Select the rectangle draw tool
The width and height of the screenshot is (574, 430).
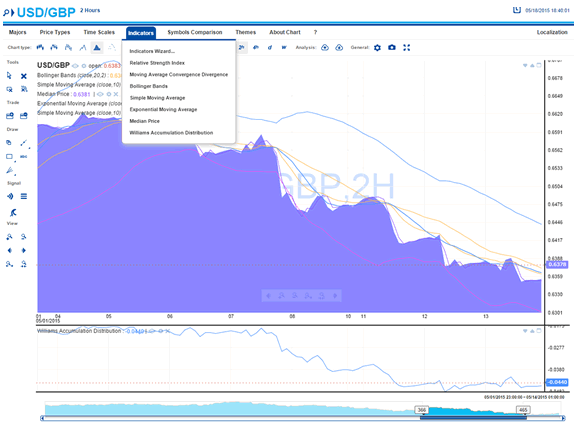[10, 157]
